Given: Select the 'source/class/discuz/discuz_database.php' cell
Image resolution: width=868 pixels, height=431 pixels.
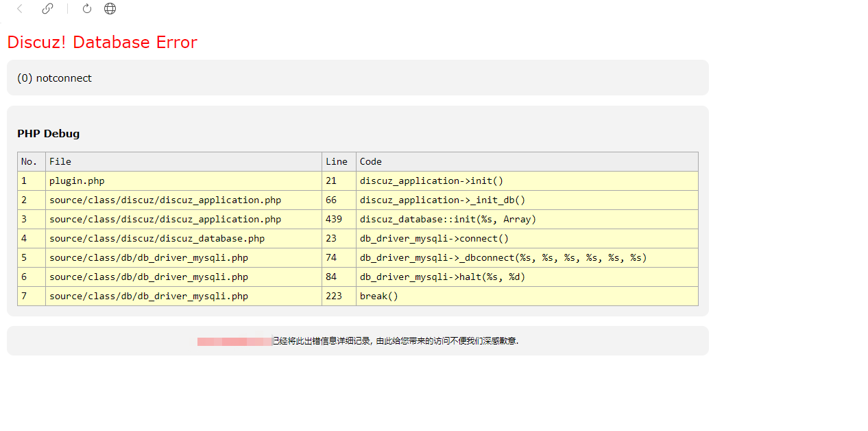Looking at the screenshot, I should pyautogui.click(x=184, y=239).
